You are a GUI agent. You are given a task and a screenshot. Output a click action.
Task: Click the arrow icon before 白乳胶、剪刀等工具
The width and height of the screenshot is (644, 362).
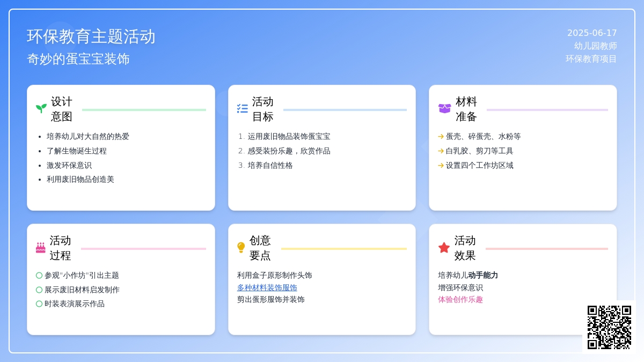click(x=441, y=151)
